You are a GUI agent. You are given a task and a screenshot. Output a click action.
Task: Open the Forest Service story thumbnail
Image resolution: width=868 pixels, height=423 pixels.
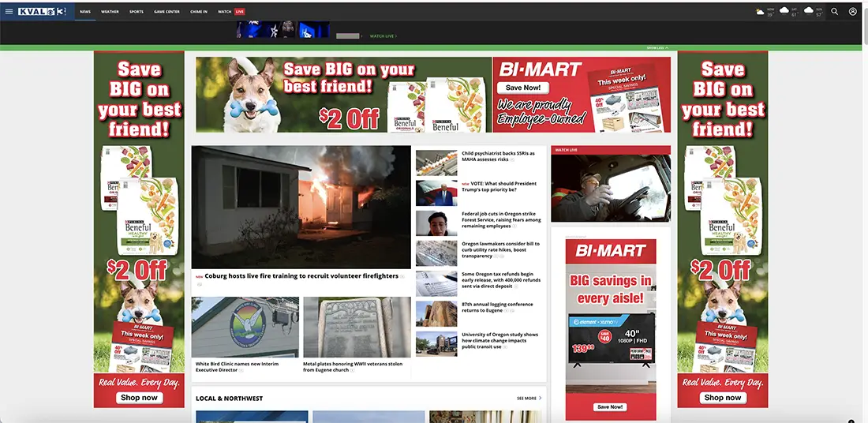coord(436,223)
